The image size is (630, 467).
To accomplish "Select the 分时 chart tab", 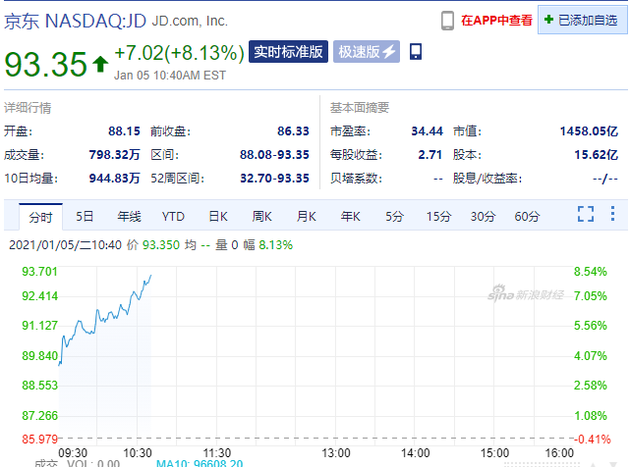I will (41, 217).
